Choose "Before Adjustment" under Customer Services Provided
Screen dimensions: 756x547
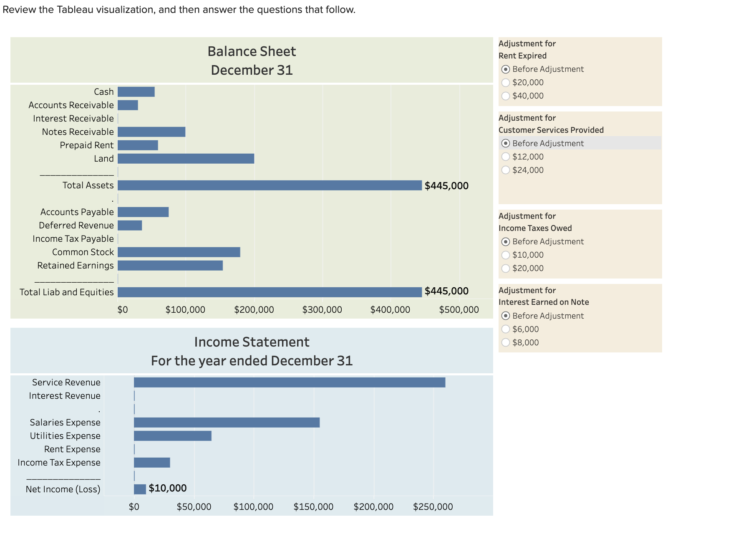point(506,143)
